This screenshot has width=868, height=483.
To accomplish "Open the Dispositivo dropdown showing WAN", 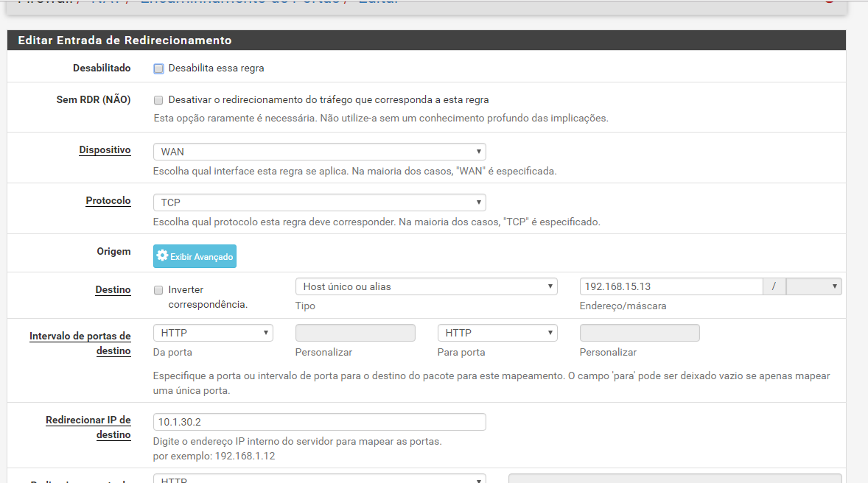I will [x=319, y=152].
